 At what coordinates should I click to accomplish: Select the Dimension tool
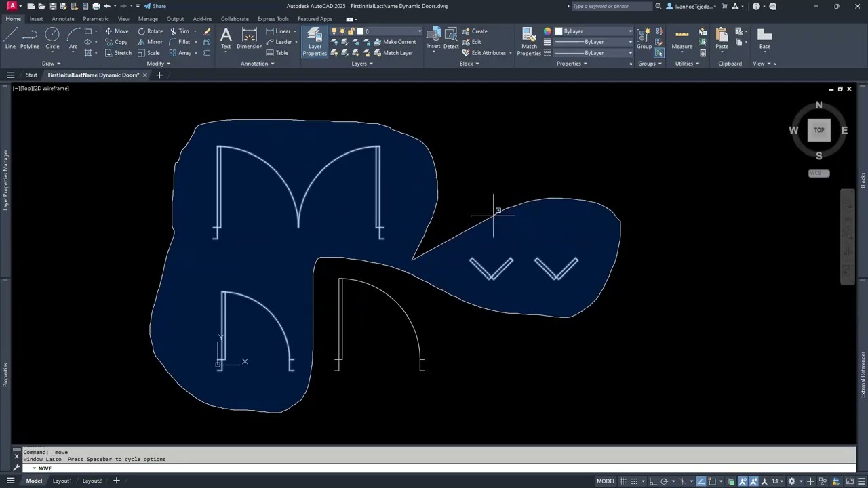250,38
